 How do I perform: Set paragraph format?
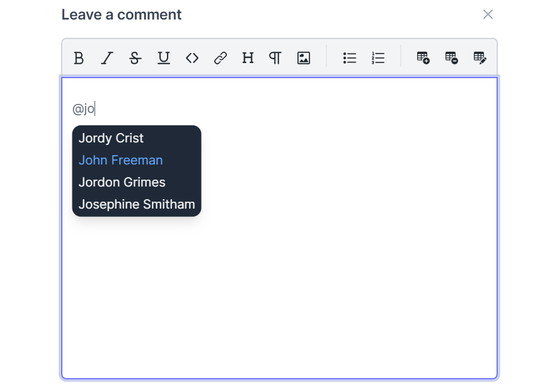(275, 58)
